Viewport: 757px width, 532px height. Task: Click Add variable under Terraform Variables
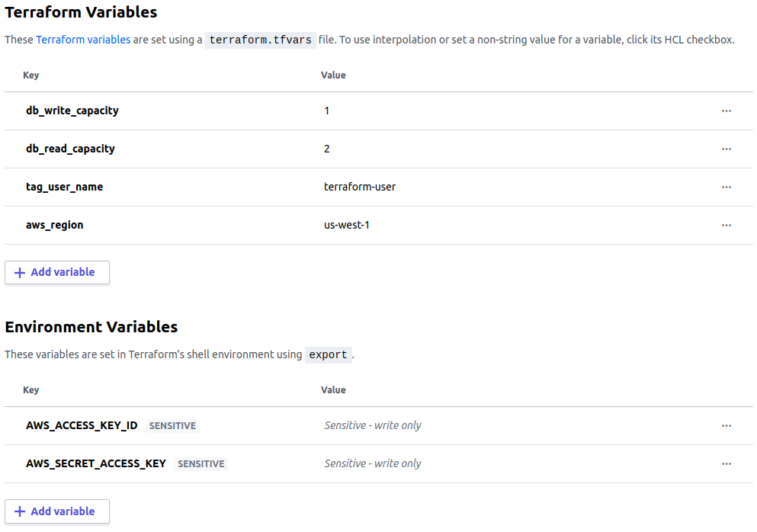click(56, 272)
